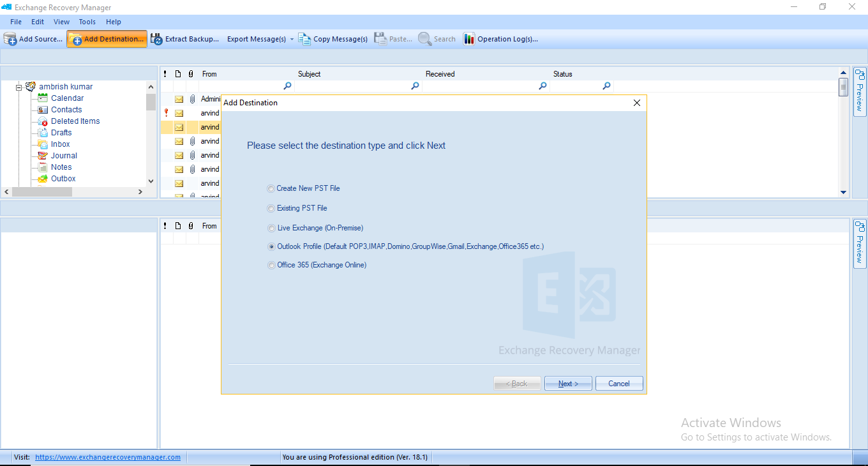Select the message from Admini
Screen dimensions: 868x466
pyautogui.click(x=210, y=99)
